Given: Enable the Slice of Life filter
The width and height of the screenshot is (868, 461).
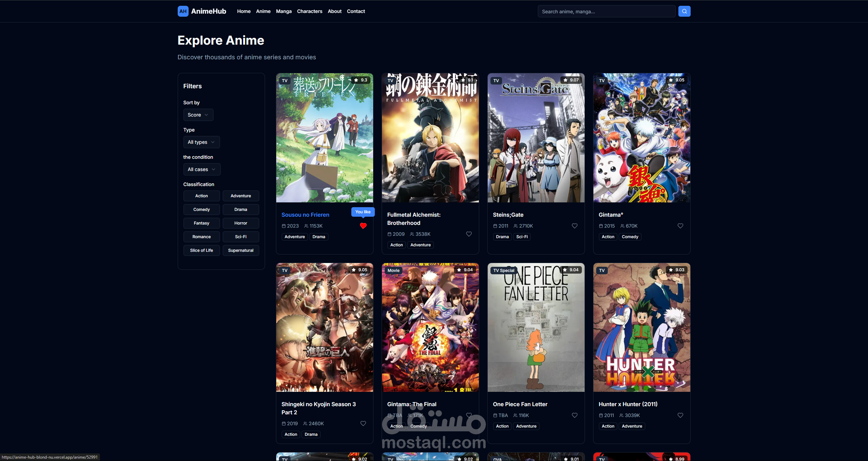Looking at the screenshot, I should (202, 250).
